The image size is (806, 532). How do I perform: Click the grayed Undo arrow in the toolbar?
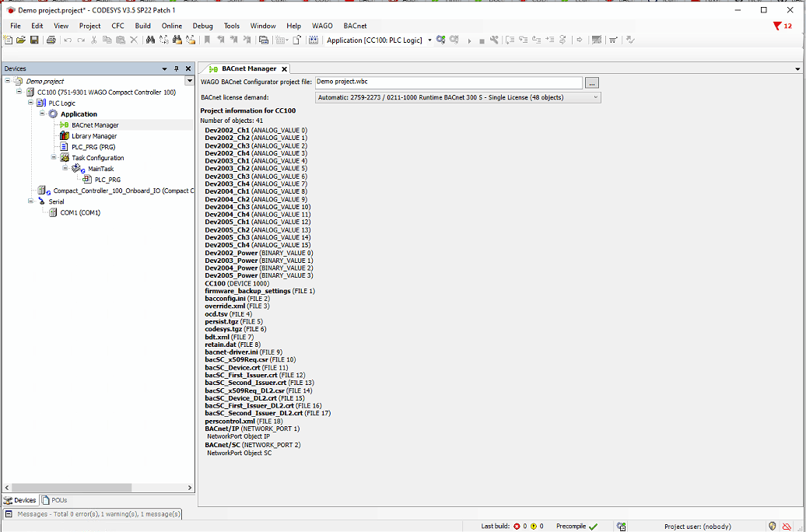coord(68,40)
